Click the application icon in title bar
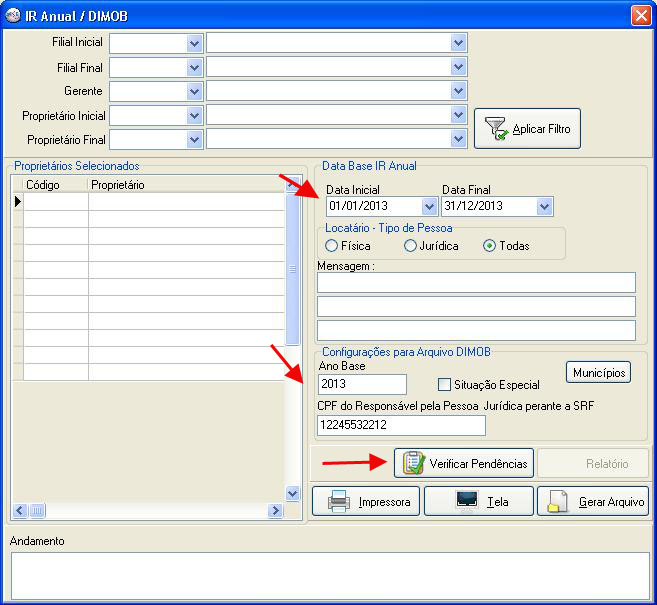Image resolution: width=657 pixels, height=605 pixels. [14, 16]
